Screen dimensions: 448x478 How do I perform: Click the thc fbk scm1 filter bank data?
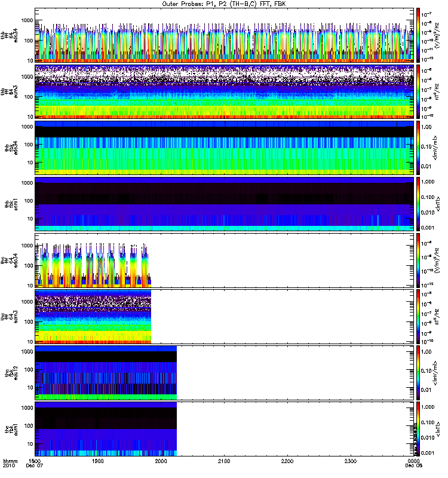106,429
